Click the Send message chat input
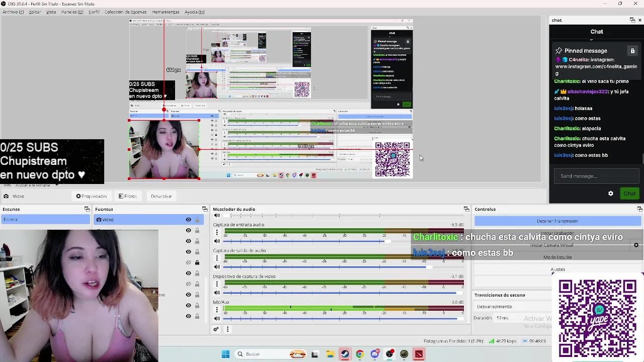Viewport: 644px width, 362px height. [x=596, y=176]
